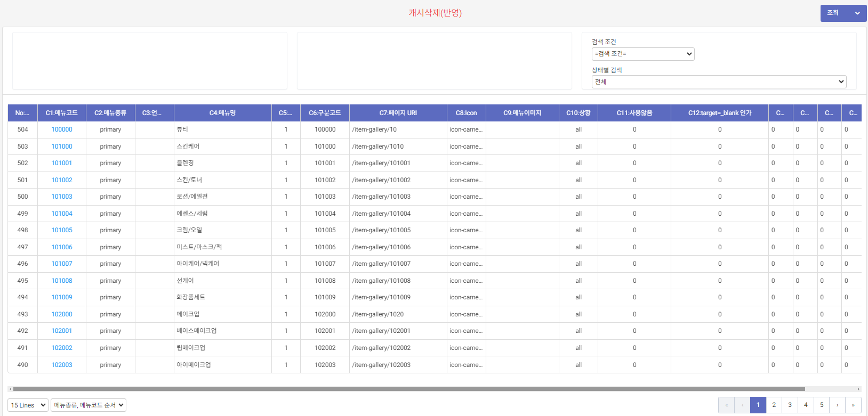Open menu code link 101007
This screenshot has height=416, width=868.
[62, 264]
